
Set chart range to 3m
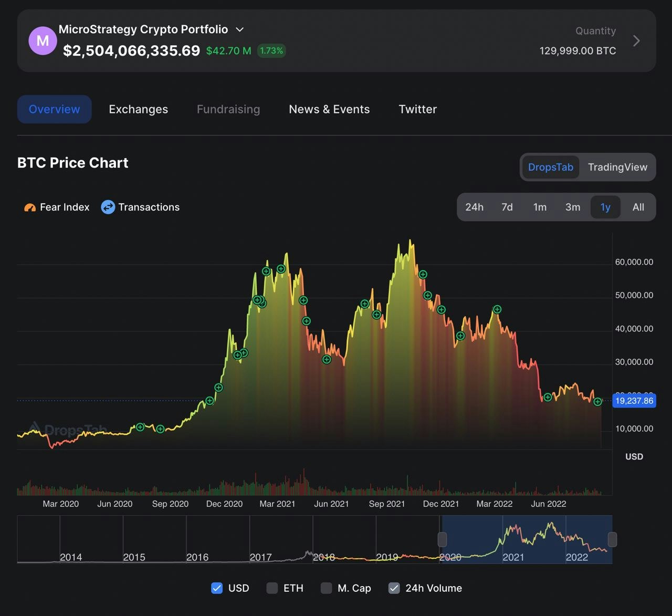(x=573, y=207)
